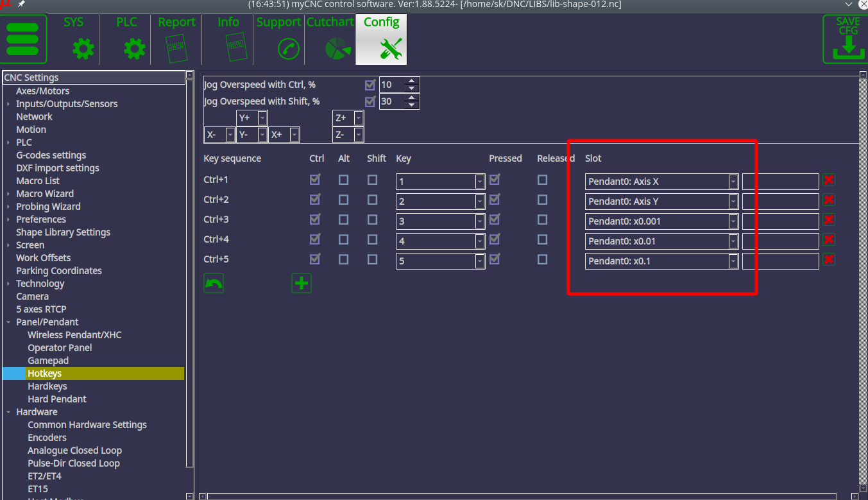Toggle Jog Overspeed with Ctrl checkbox

[x=370, y=85]
